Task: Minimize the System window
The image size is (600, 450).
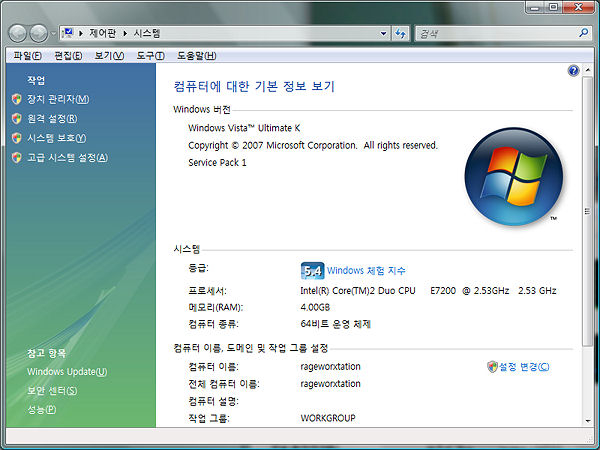Action: tap(535, 8)
